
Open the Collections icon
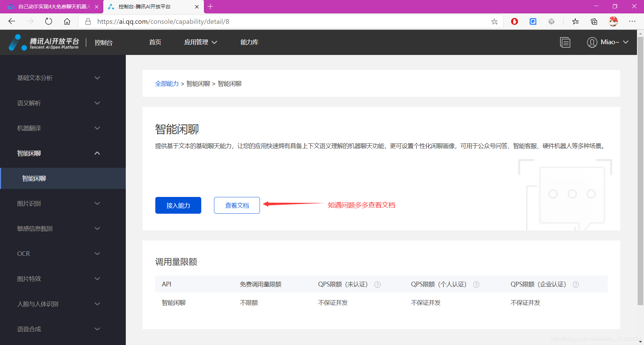(x=594, y=21)
